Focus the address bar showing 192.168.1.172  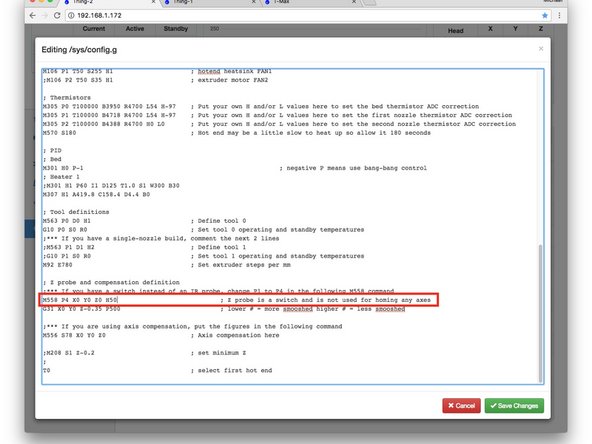(309, 15)
